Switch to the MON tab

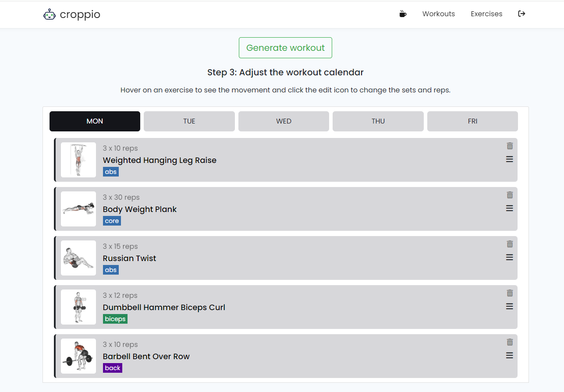point(95,121)
